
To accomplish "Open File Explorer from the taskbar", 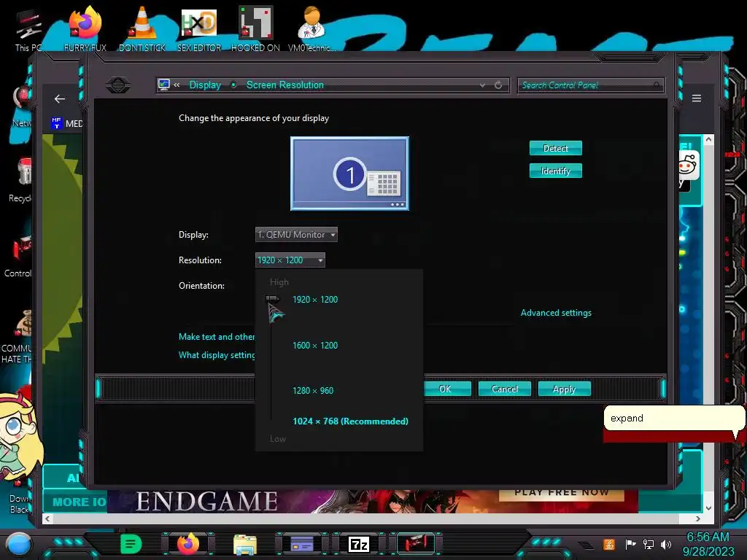I will coord(245,544).
